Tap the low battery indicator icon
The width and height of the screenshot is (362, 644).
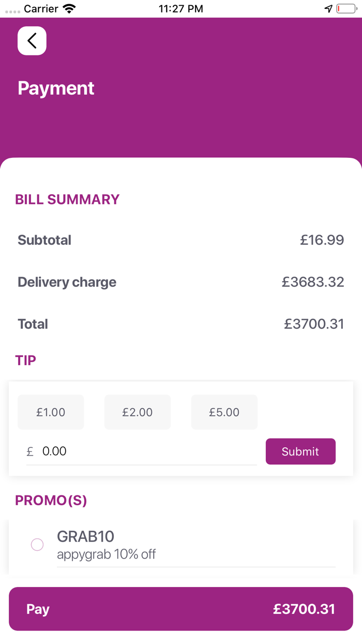click(346, 9)
